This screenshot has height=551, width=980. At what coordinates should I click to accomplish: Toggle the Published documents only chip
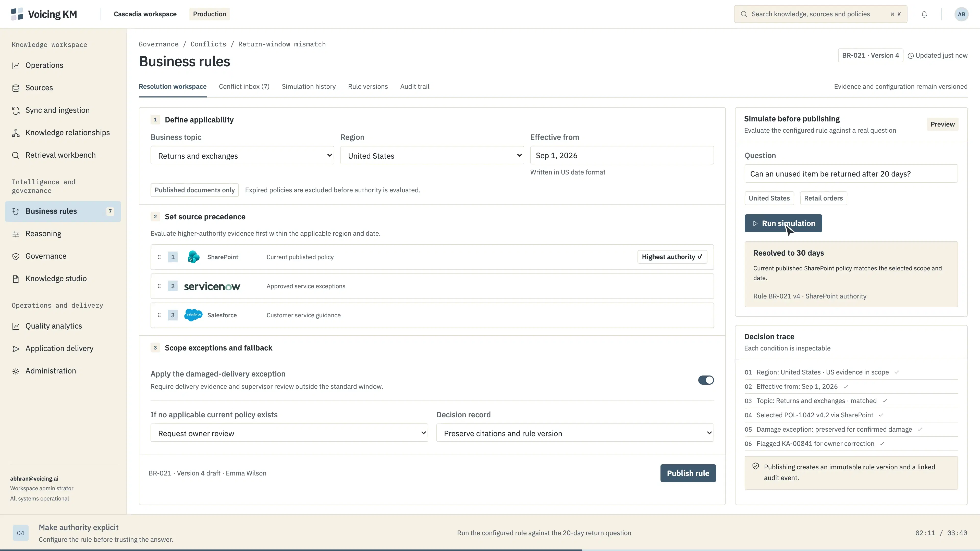pos(194,190)
